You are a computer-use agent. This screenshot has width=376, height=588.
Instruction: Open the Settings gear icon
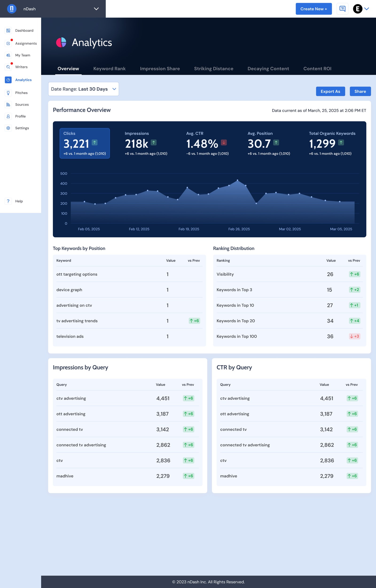pyautogui.click(x=8, y=128)
